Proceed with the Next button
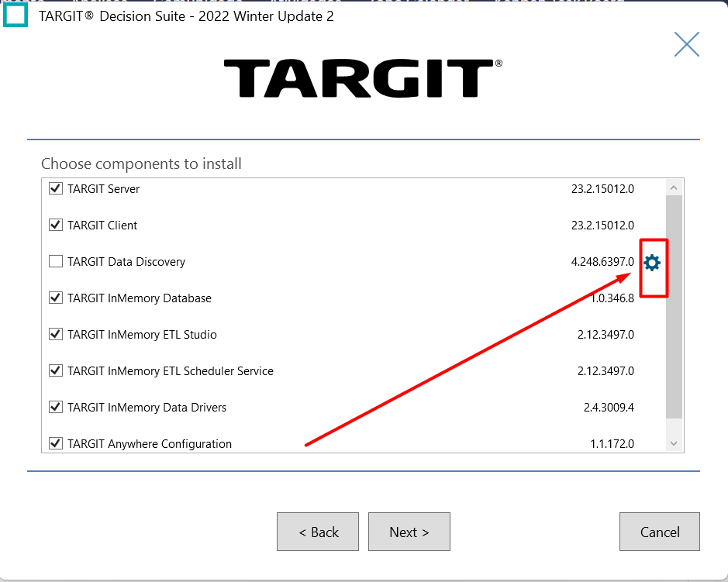This screenshot has height=582, width=728. tap(409, 532)
